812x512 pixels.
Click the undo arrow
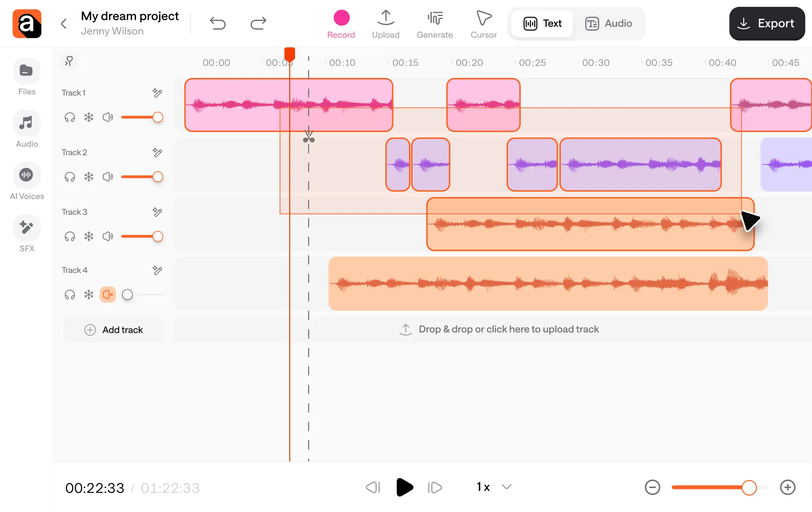tap(218, 23)
